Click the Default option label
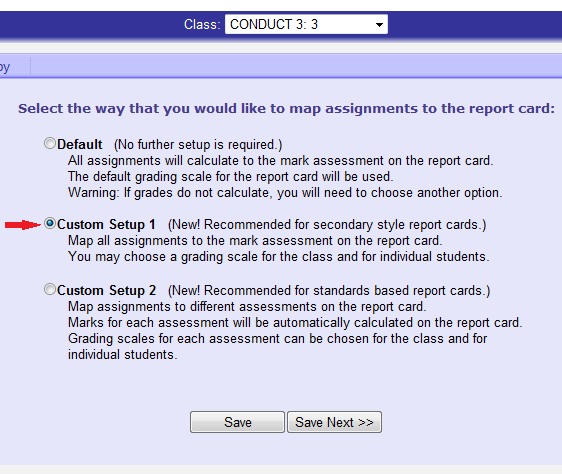 click(x=80, y=144)
